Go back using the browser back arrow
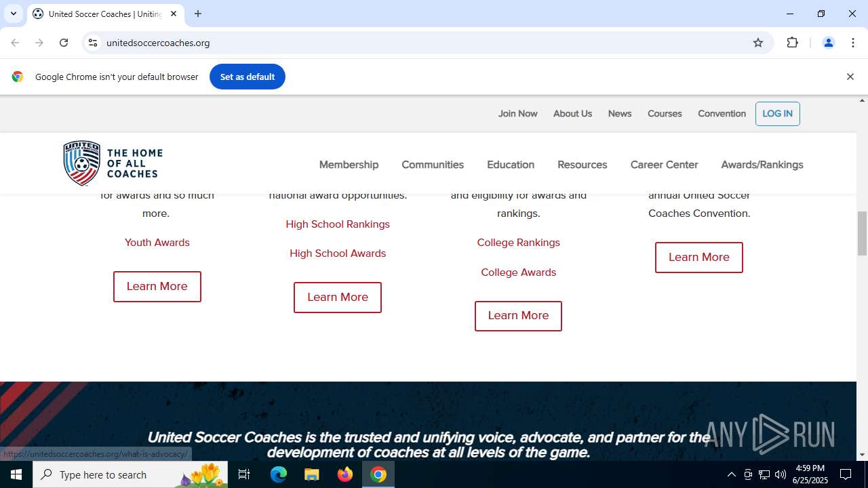This screenshot has width=868, height=488. click(15, 43)
